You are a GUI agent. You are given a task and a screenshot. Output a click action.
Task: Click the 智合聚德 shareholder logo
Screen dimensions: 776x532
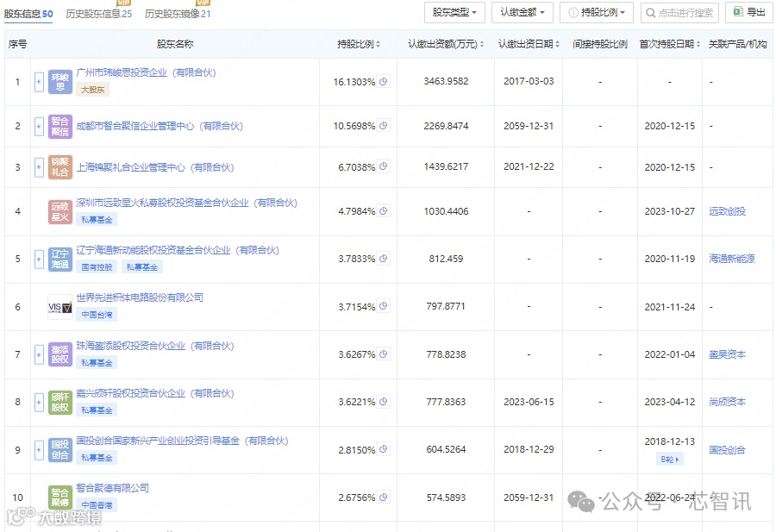point(60,498)
